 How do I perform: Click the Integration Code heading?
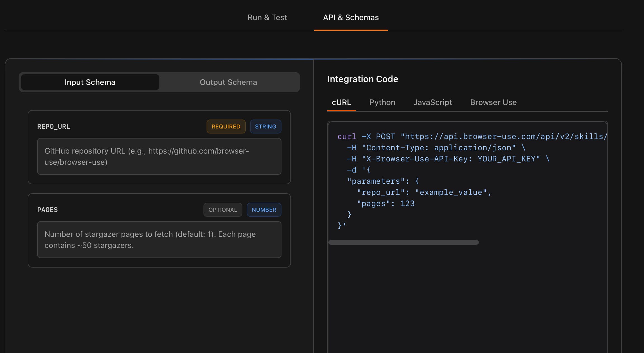363,79
